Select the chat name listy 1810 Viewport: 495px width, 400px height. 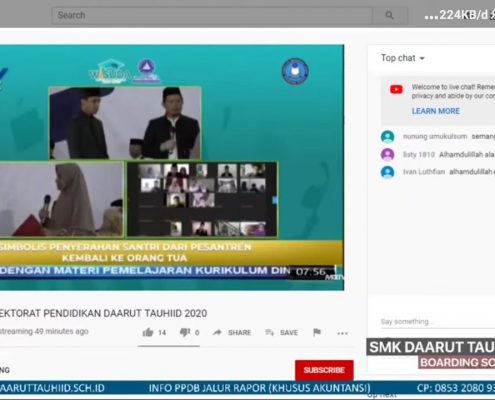click(x=419, y=154)
